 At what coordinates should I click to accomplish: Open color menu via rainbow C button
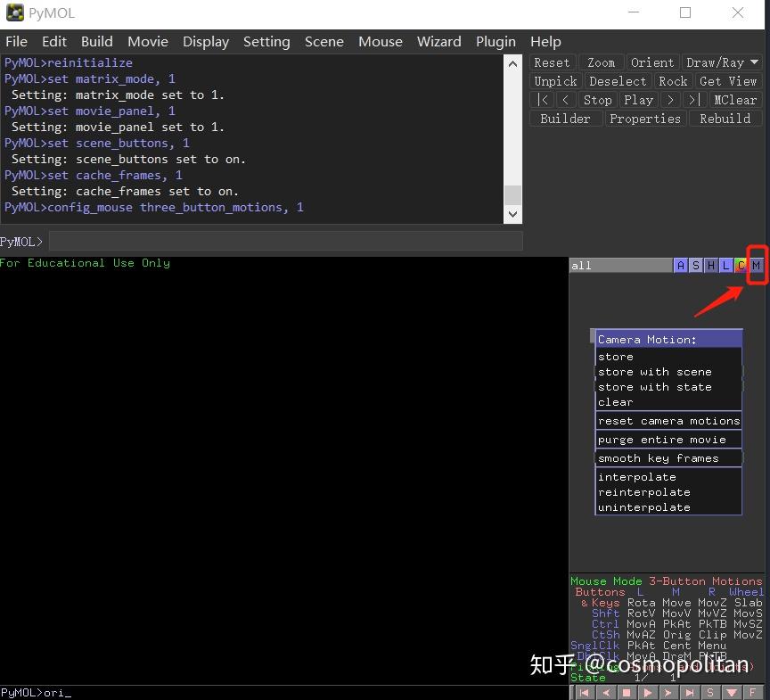(741, 266)
